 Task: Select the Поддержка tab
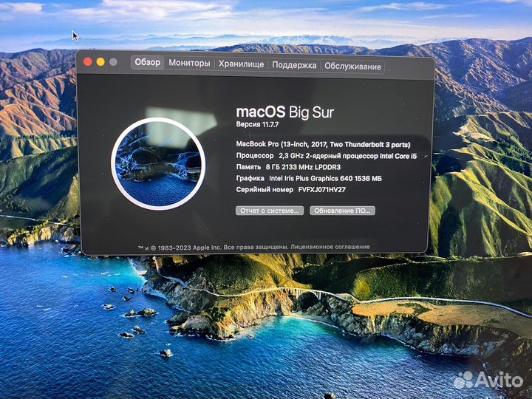[294, 65]
